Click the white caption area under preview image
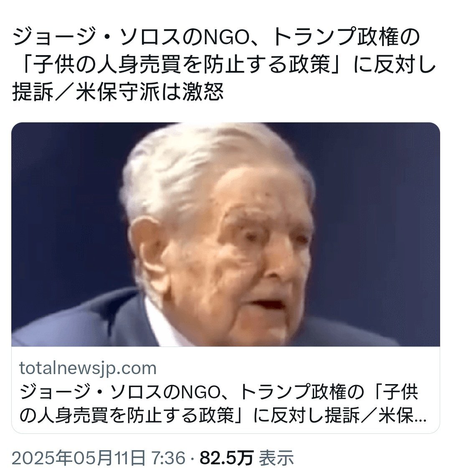 [225, 390]
